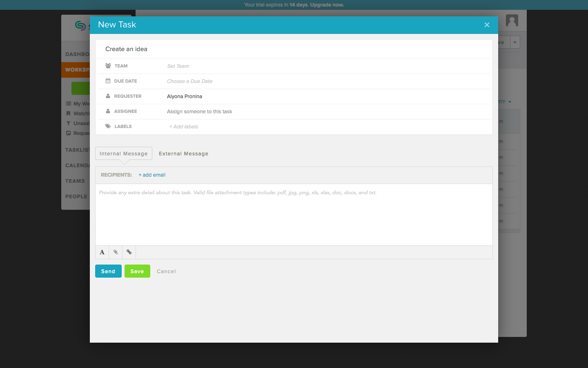Open Teams in sidebar
The image size is (588, 368).
click(75, 181)
